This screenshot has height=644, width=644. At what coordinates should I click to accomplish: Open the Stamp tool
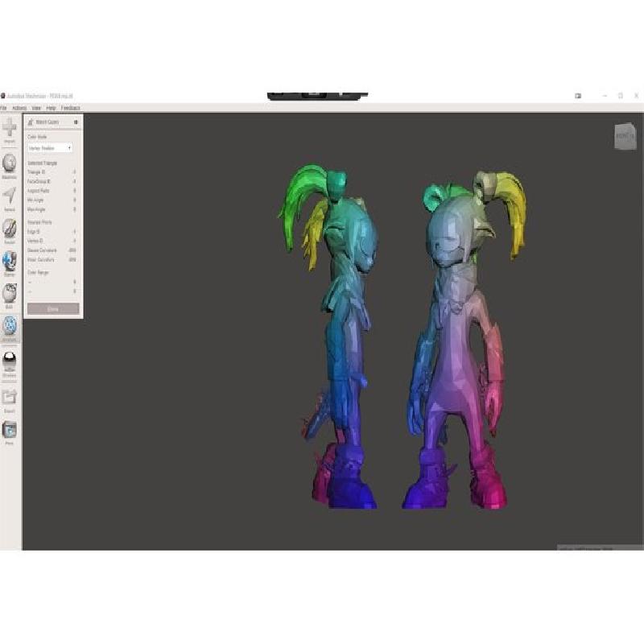(x=10, y=262)
